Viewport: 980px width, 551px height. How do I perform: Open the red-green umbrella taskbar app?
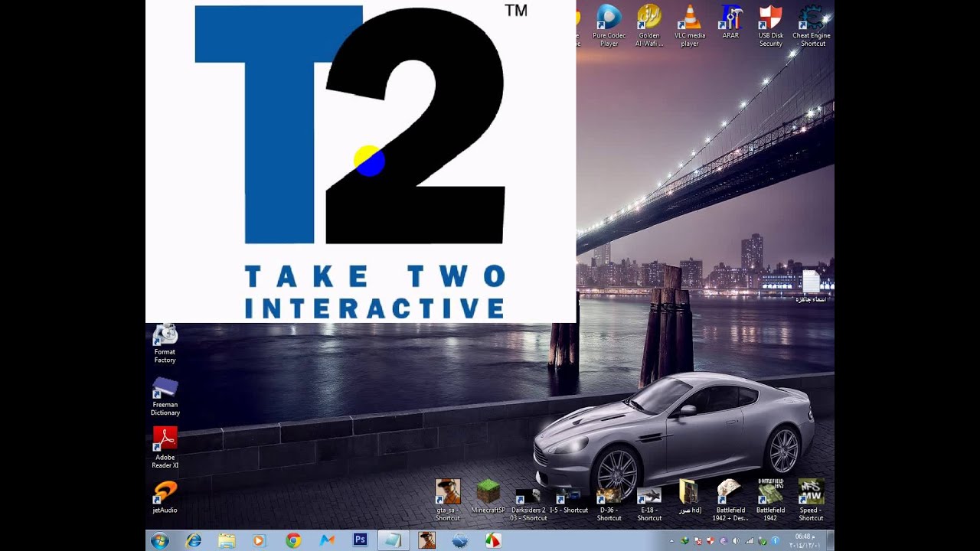pos(493,540)
